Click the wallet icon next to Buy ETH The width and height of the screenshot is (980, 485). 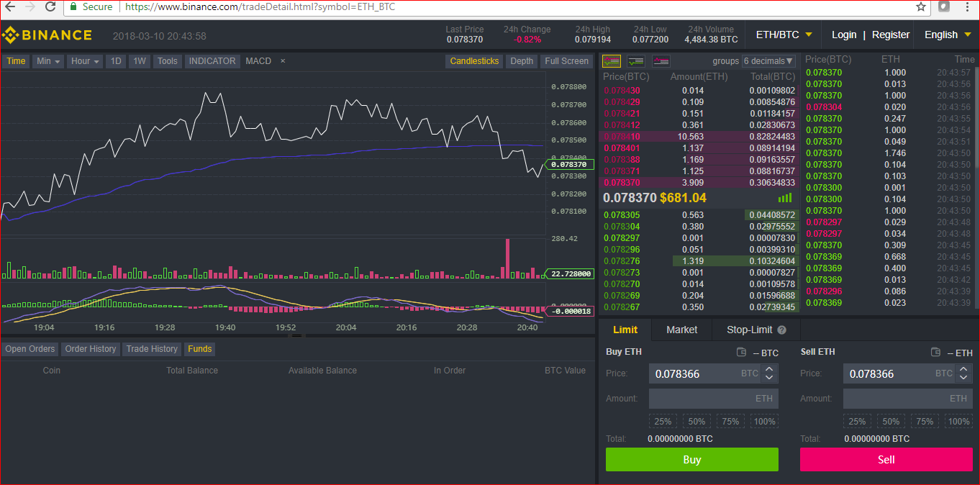[x=742, y=353]
